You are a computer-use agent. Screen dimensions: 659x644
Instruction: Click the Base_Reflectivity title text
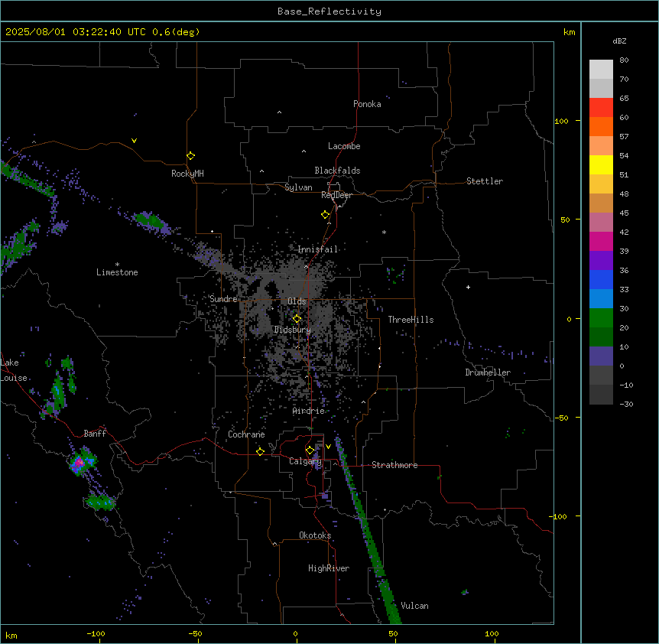tap(329, 11)
